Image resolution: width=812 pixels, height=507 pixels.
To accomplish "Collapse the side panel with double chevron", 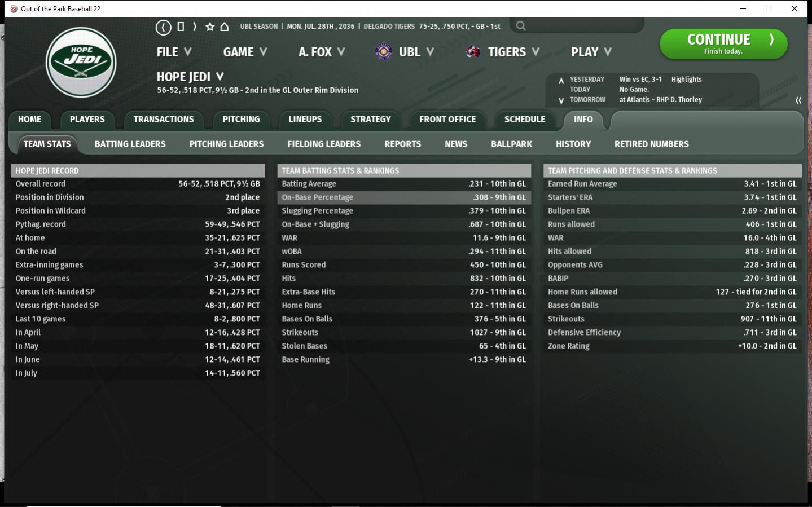I will (x=798, y=100).
